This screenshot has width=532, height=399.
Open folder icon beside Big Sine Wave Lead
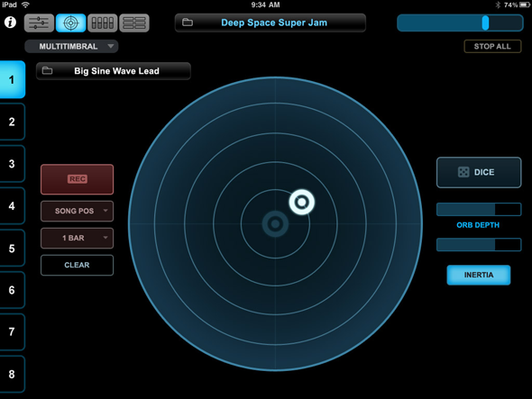47,70
